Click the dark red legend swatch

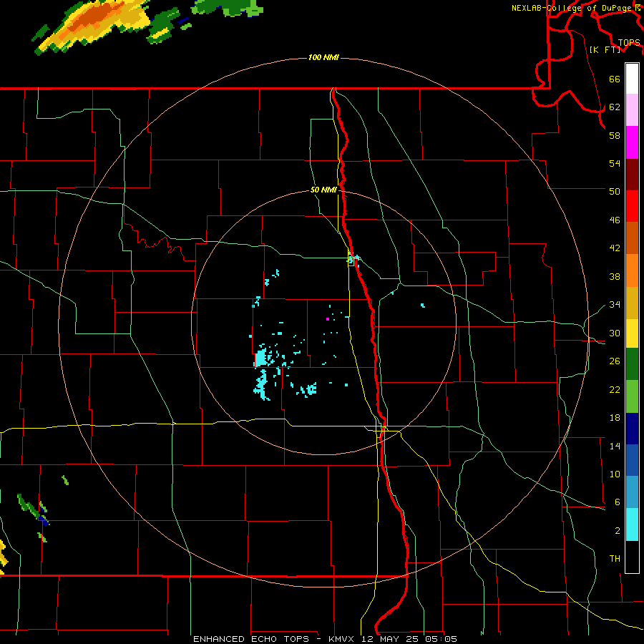click(x=632, y=175)
